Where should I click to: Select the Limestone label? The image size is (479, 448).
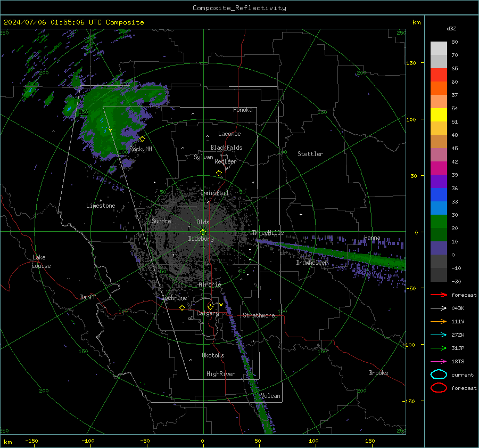coord(101,206)
